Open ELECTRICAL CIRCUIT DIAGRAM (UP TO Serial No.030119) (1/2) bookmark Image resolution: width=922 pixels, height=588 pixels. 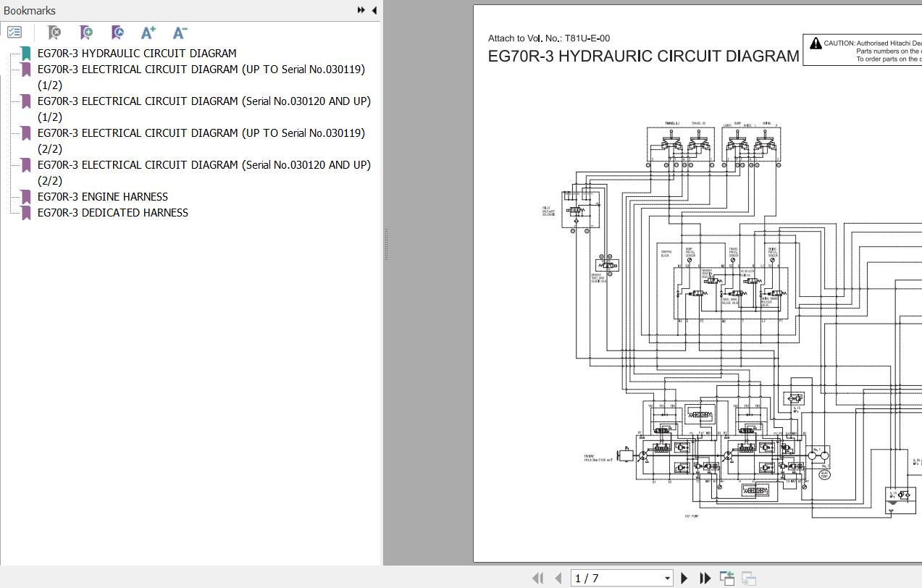pyautogui.click(x=201, y=77)
